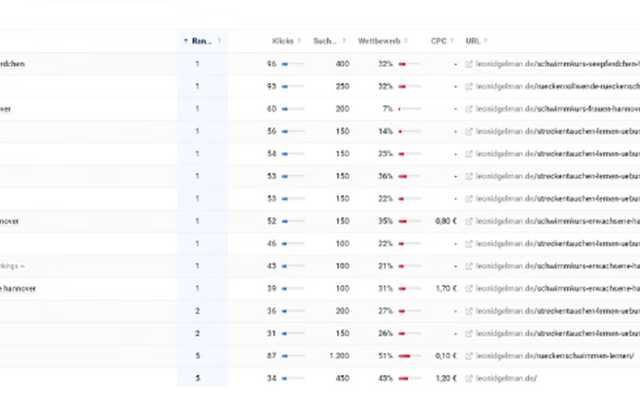Open external link icon in 52-clicks row
This screenshot has width=640, height=400.
[x=469, y=221]
